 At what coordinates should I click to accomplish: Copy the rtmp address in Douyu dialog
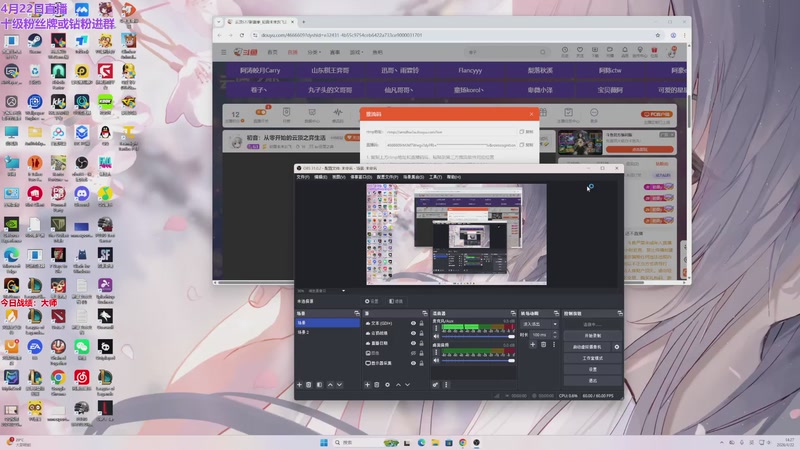coord(526,132)
